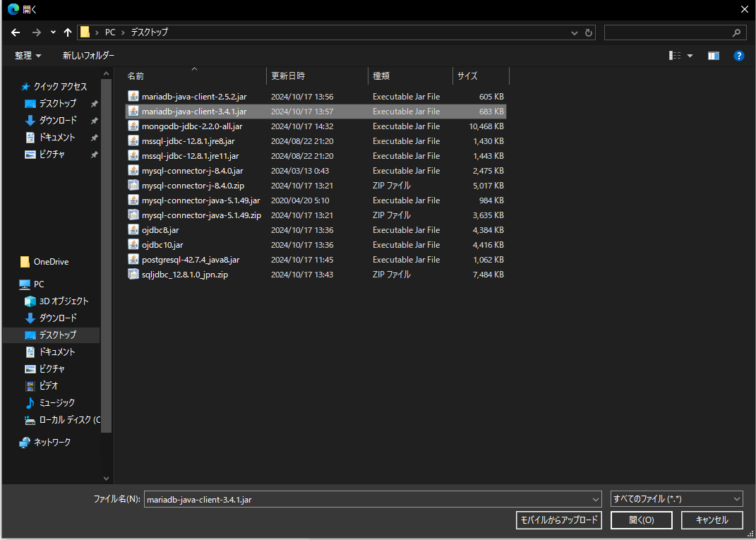The height and width of the screenshot is (540, 756).
Task: Select the ojdbc10.jar file icon
Action: [133, 245]
